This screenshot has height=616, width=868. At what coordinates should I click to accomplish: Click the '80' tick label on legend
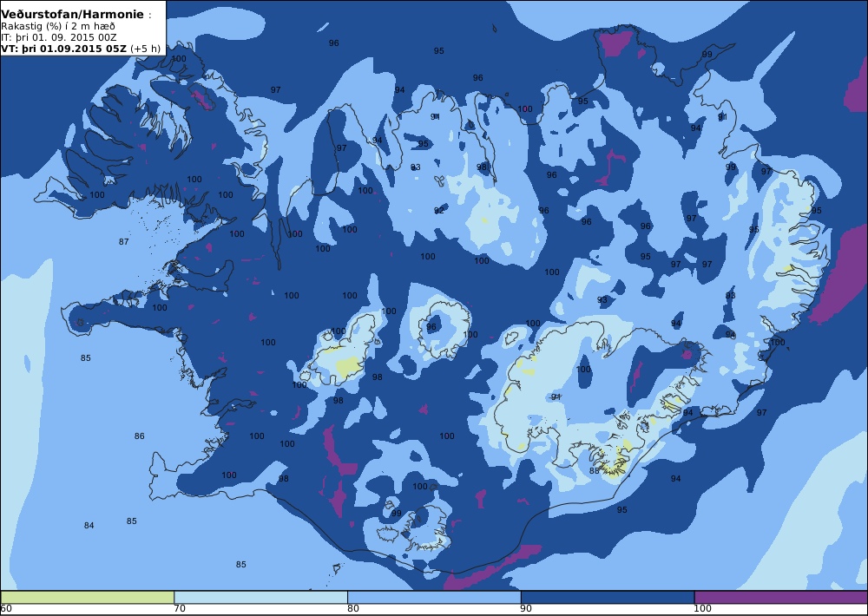[x=353, y=609]
